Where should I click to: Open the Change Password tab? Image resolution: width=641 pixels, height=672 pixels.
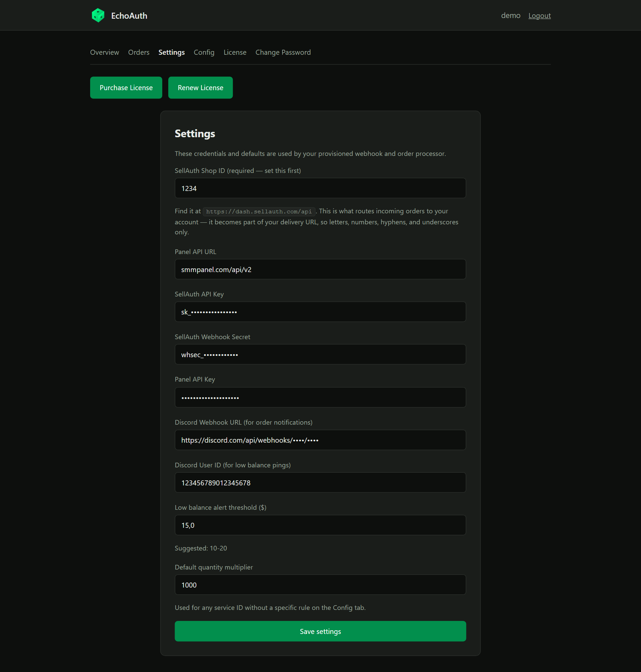(283, 52)
